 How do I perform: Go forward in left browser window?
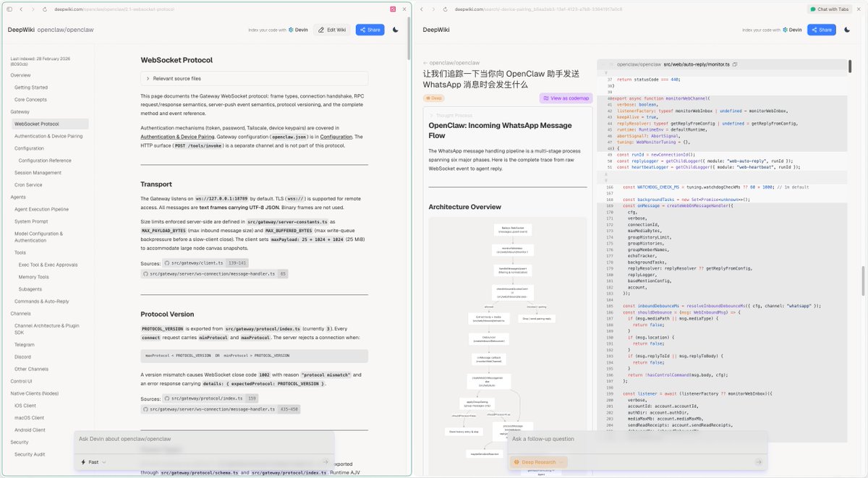(x=32, y=9)
